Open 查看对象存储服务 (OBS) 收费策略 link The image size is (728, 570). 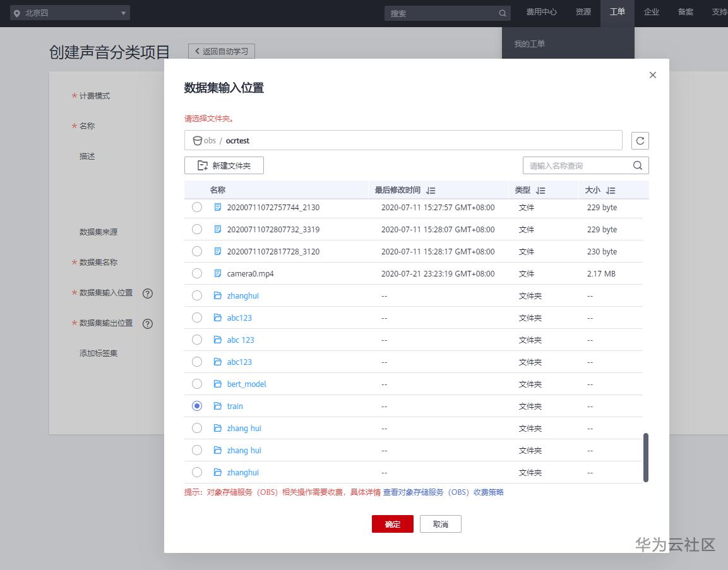click(443, 492)
